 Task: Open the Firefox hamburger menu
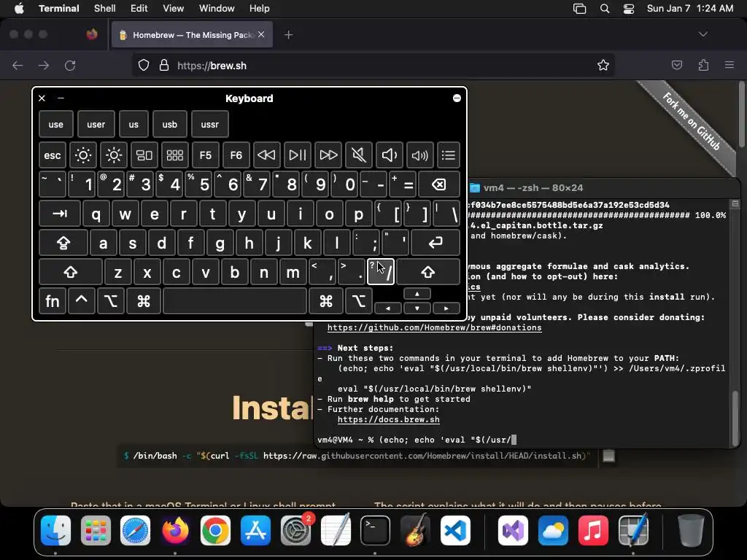(729, 65)
